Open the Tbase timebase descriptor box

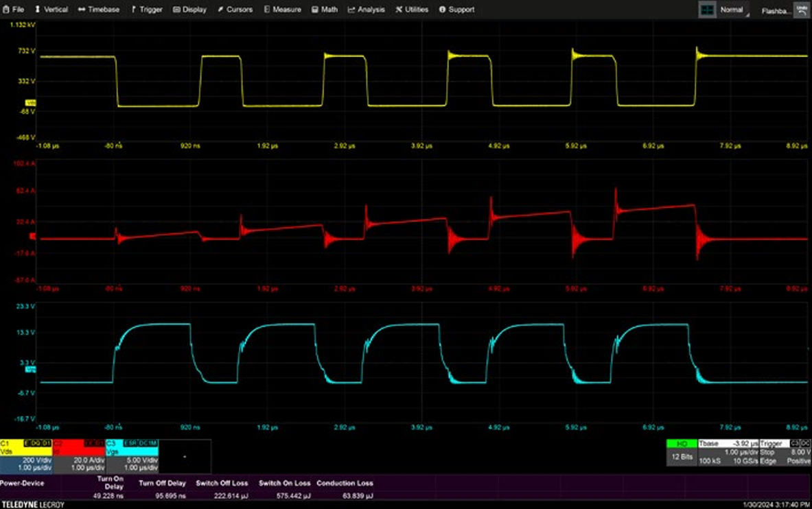point(728,453)
